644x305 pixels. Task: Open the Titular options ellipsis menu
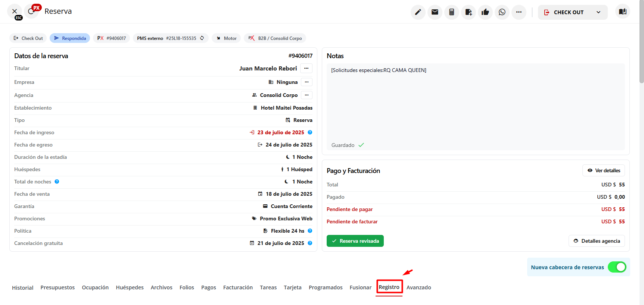306,68
